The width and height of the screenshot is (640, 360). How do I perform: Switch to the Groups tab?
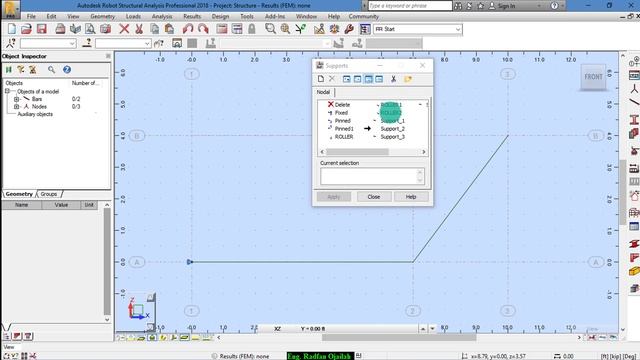(x=49, y=194)
